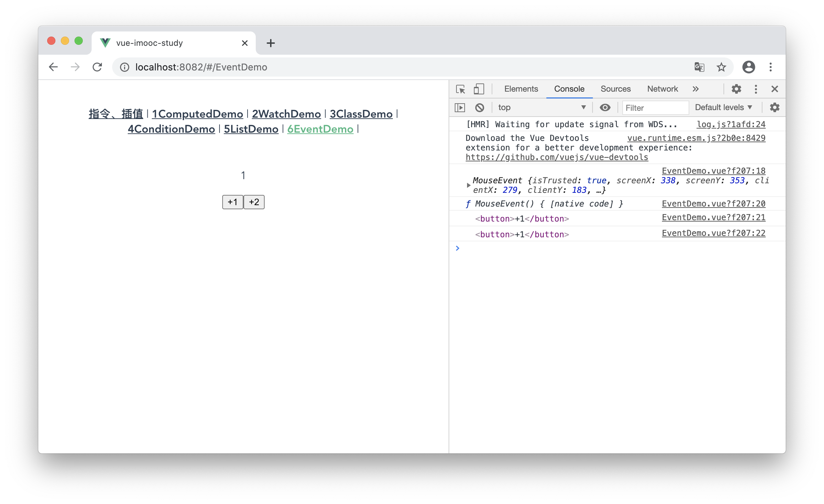This screenshot has height=504, width=824.
Task: Switch to the Console tab
Action: (x=569, y=89)
